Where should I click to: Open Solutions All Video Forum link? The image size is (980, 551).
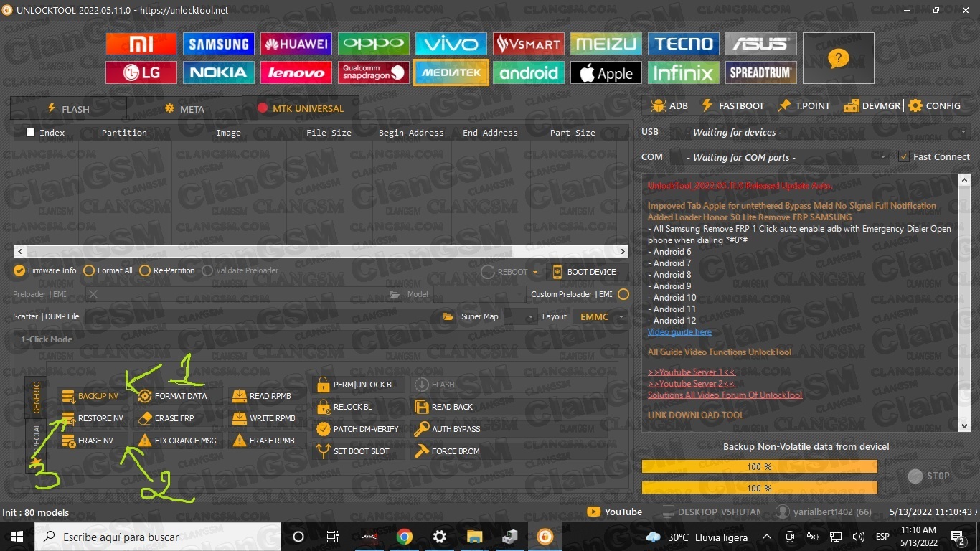[725, 395]
